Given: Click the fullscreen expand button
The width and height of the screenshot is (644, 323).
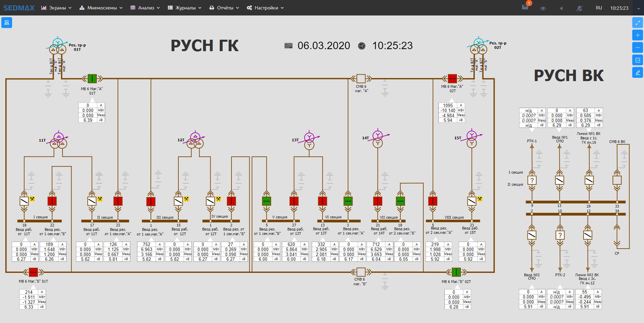Looking at the screenshot, I should tap(637, 23).
